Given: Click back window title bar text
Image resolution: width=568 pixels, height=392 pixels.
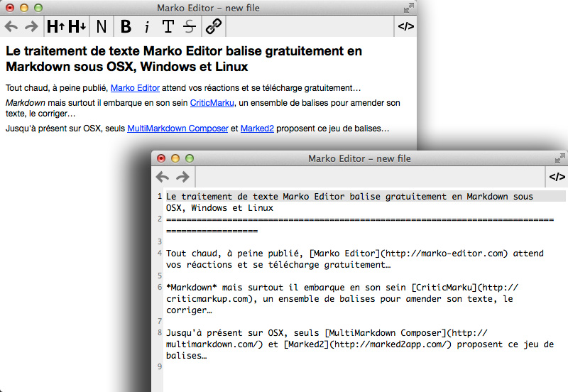Looking at the screenshot, I should click(208, 8).
